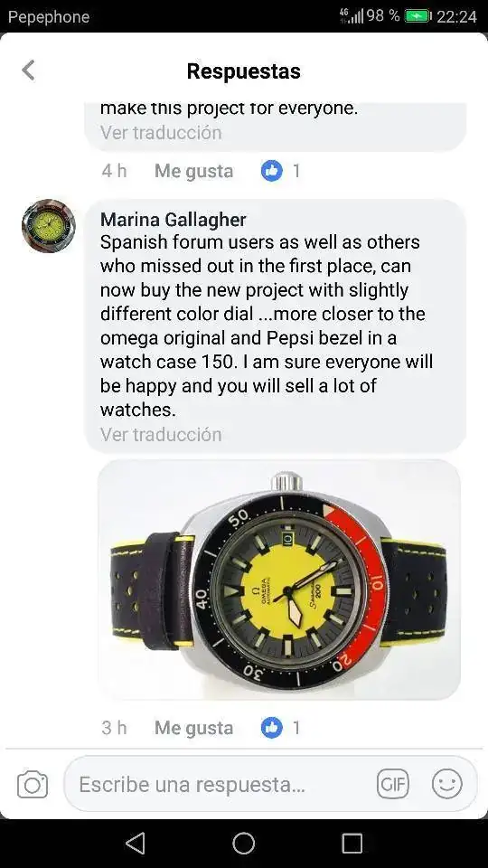Screen dimensions: 488x868
Task: View like reactions on Marina's comment
Action: click(x=280, y=727)
